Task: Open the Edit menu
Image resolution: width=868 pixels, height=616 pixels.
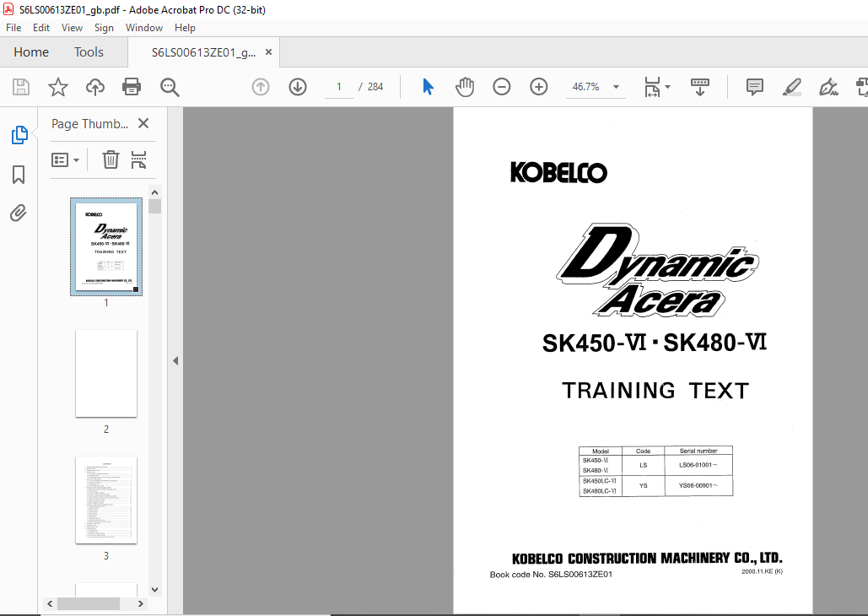Action: click(x=41, y=28)
